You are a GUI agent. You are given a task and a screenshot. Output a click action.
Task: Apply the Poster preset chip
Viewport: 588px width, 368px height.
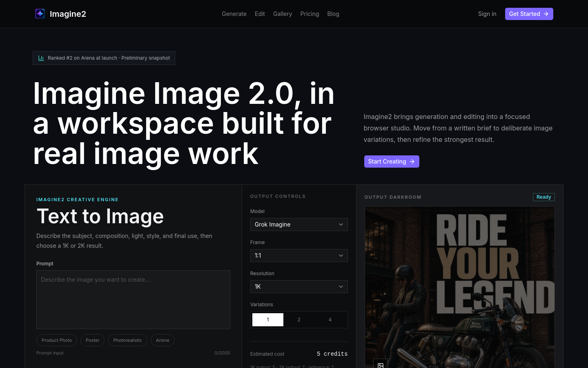click(93, 340)
